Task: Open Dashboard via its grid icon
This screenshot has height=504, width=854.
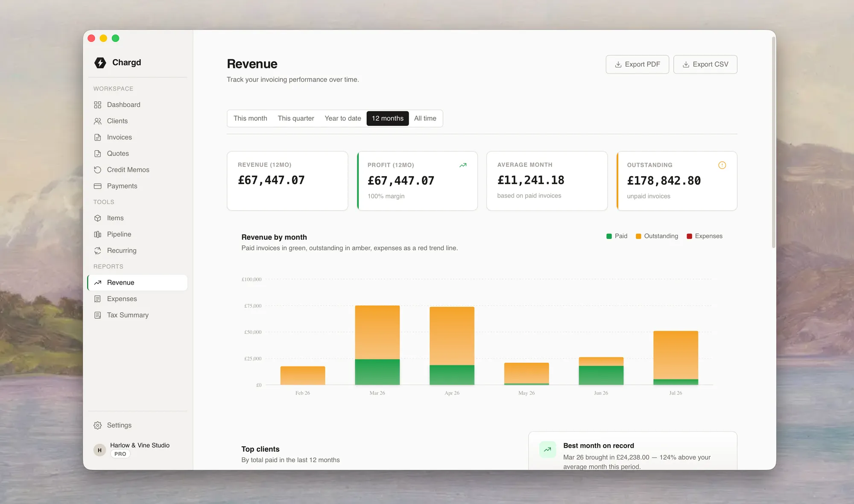Action: coord(98,105)
